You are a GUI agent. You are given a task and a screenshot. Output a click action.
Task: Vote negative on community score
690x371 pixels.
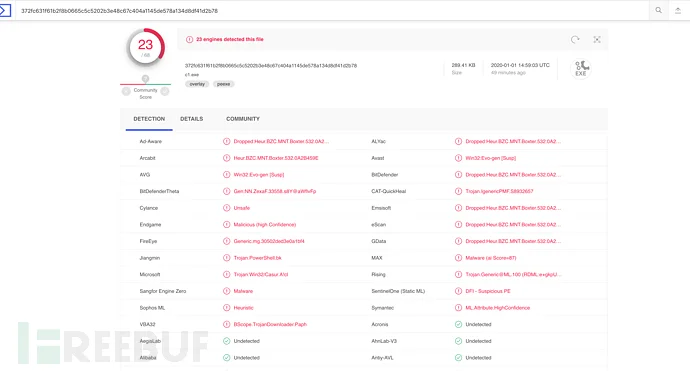point(126,91)
